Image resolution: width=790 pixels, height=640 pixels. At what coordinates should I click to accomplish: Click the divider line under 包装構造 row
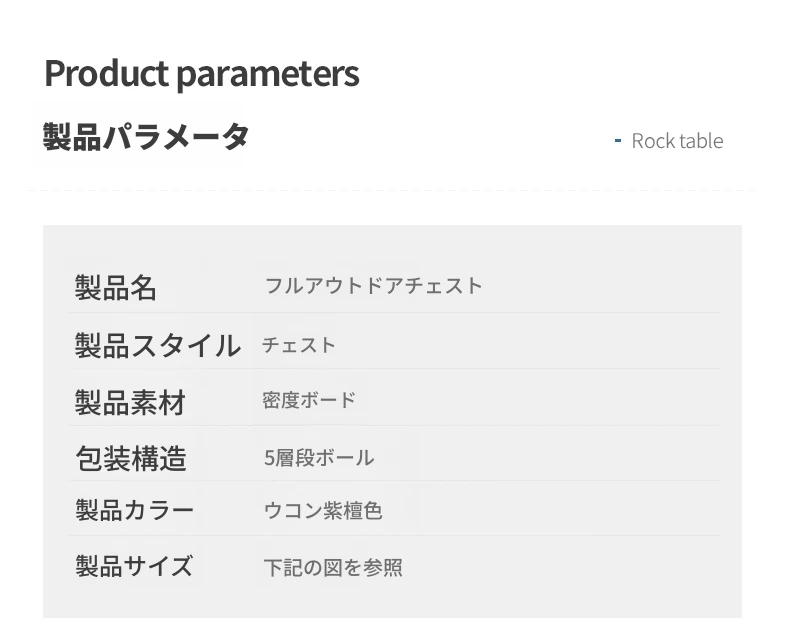tap(394, 481)
